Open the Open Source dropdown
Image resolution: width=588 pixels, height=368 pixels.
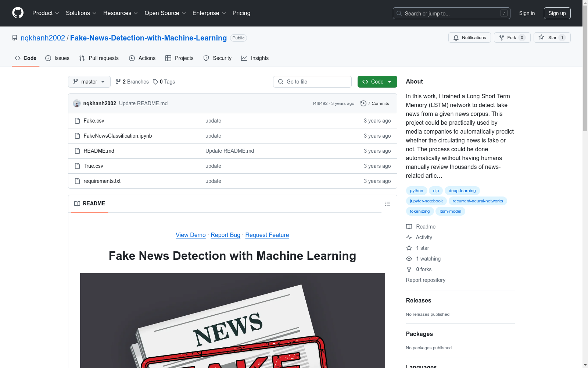165,13
